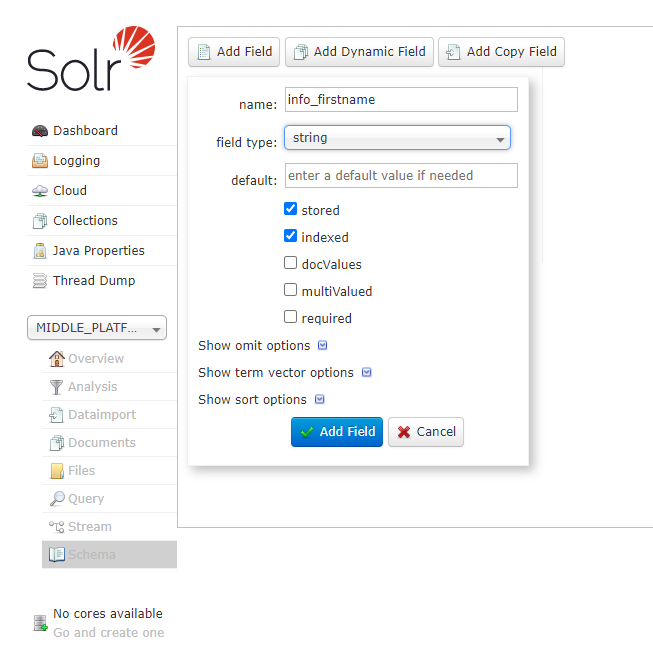Click the Query magnifier icon
This screenshot has width=653, height=665.
(57, 499)
